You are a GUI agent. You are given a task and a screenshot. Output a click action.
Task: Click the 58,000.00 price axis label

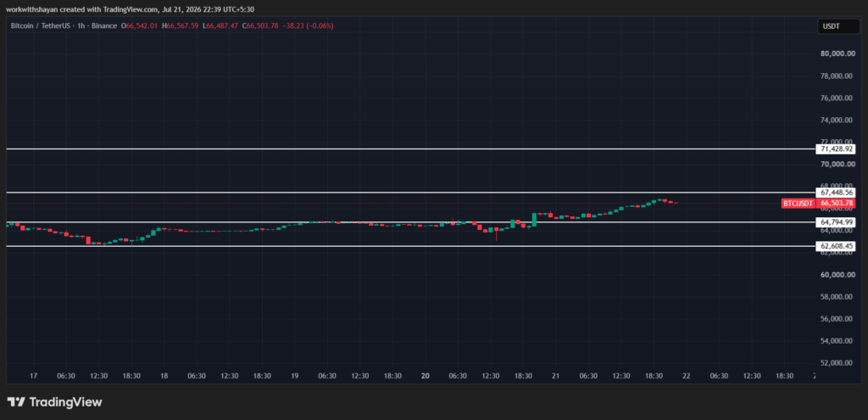tap(836, 297)
